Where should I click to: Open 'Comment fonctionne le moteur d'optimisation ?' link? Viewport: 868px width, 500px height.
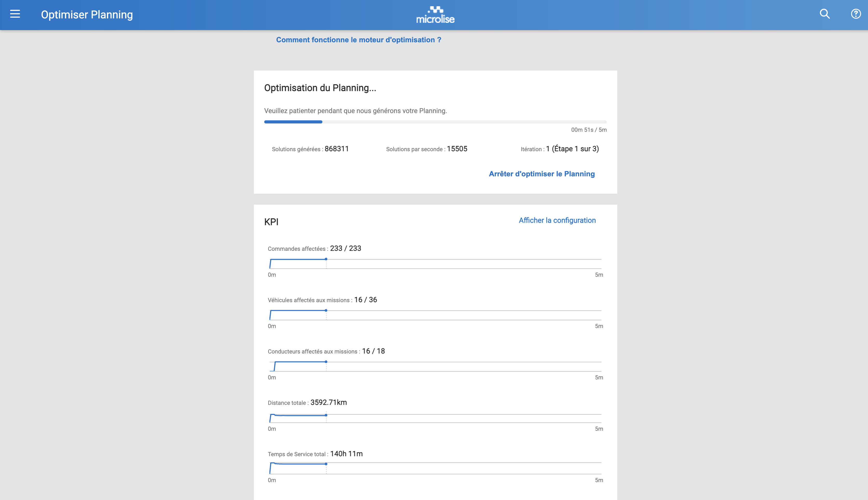click(x=358, y=40)
